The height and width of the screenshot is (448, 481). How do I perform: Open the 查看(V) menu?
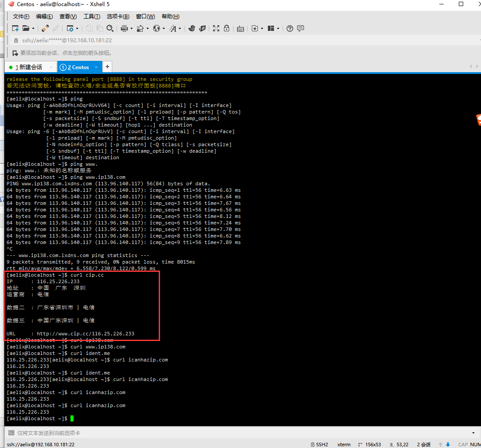click(x=68, y=16)
